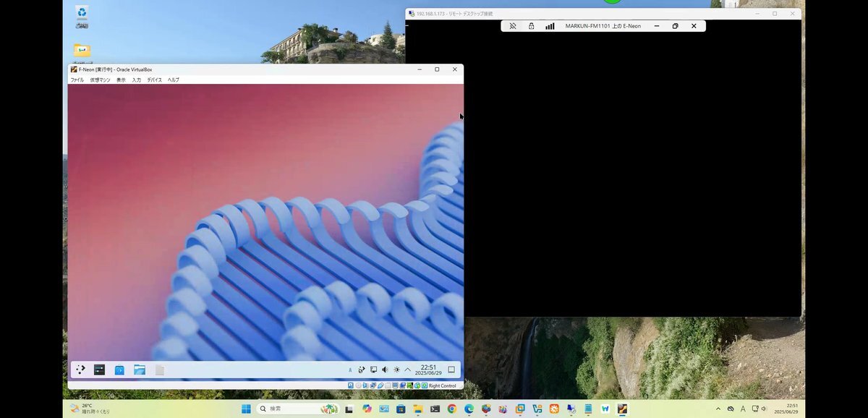This screenshot has height=418, width=868.
Task: Click the show desktop button in VM panel
Action: coord(451,370)
